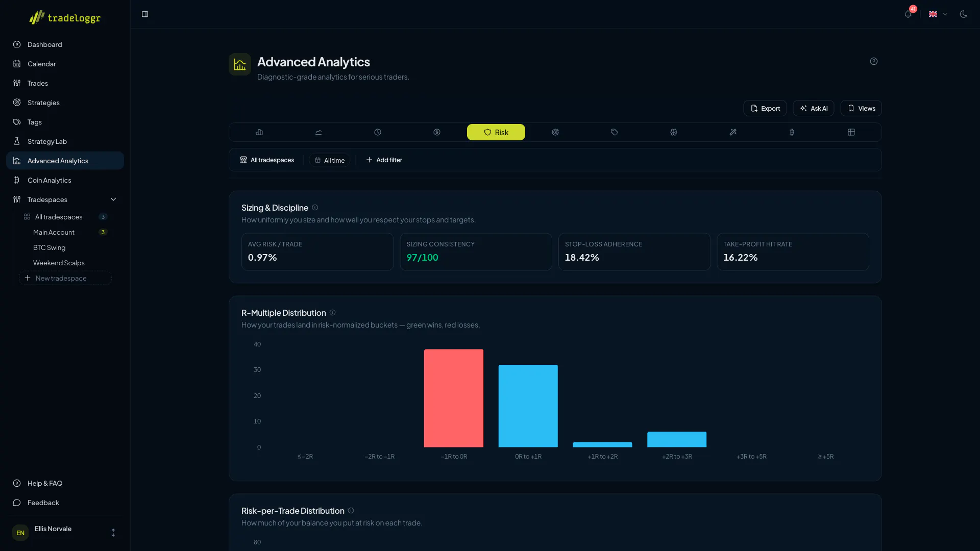
Task: Show R-Multiple Distribution info icon
Action: [333, 313]
